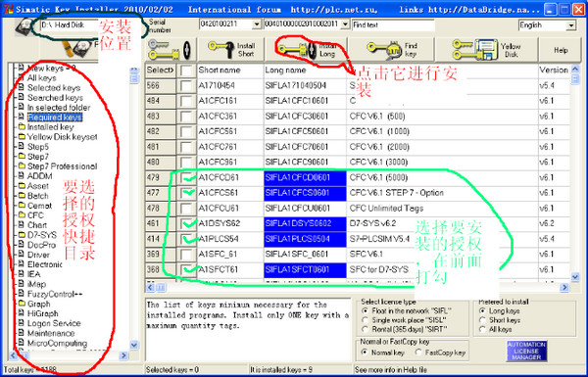Screen dimensions: 588x377
Task: Open the English language dropdown
Action: point(547,25)
